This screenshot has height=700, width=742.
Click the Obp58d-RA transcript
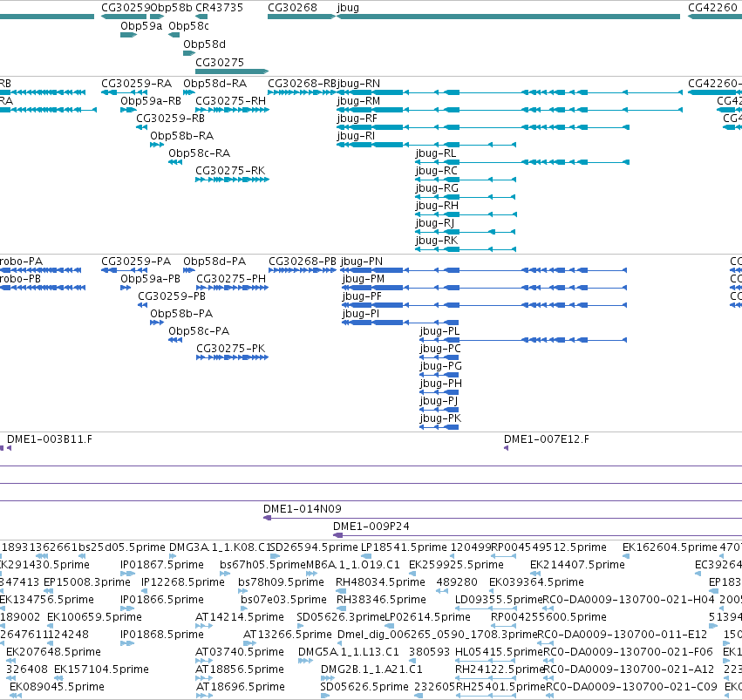coord(189,92)
